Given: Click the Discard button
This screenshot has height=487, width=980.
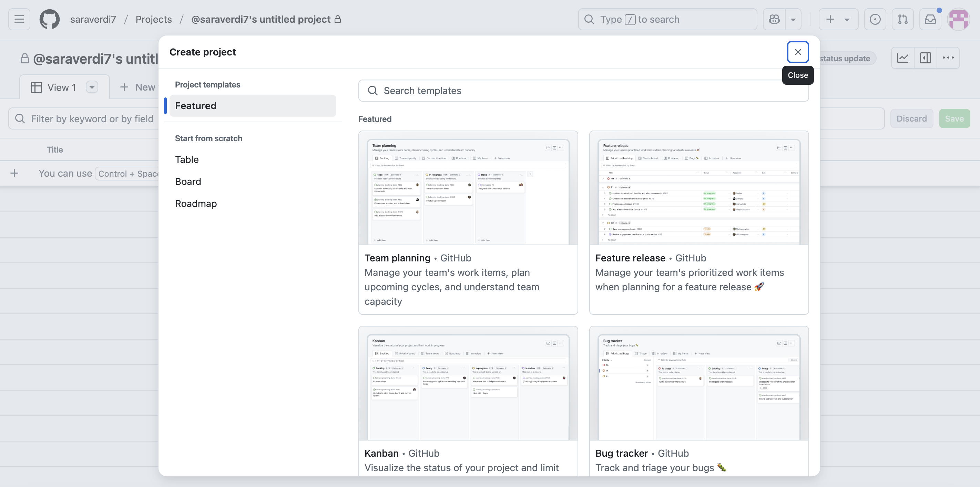Looking at the screenshot, I should (911, 118).
